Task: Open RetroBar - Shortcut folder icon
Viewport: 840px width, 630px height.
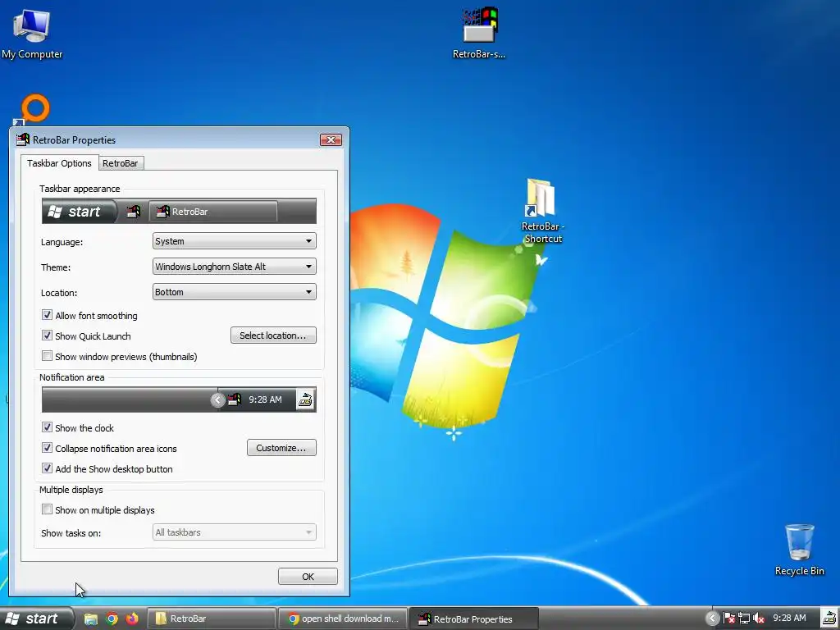Action: [x=542, y=211]
